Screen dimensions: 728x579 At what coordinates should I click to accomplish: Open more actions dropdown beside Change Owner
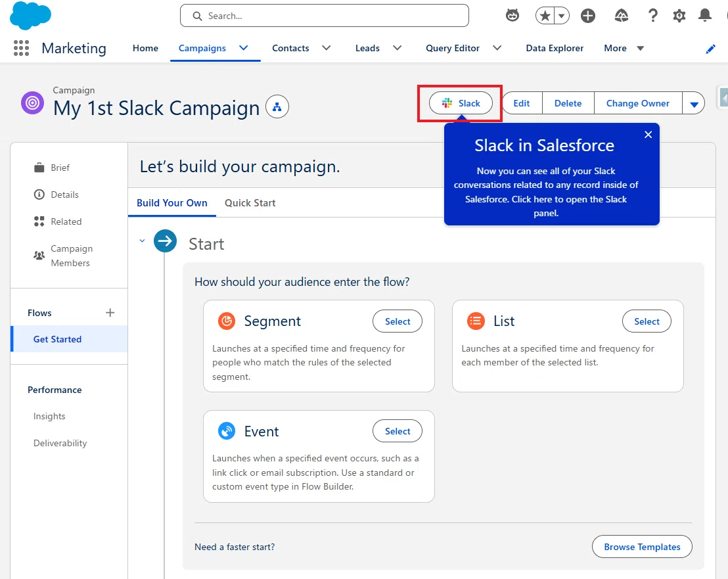click(x=694, y=103)
